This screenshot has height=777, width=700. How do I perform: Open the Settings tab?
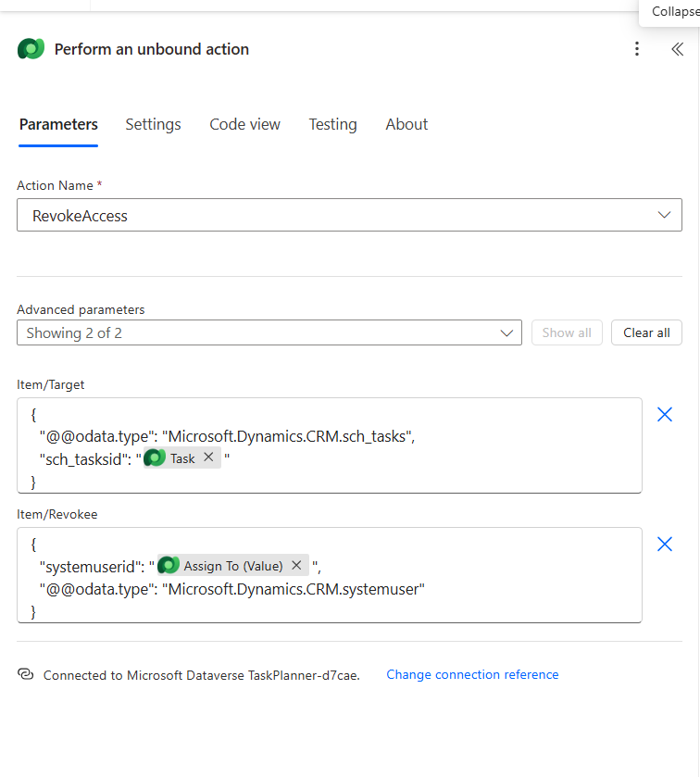click(153, 124)
